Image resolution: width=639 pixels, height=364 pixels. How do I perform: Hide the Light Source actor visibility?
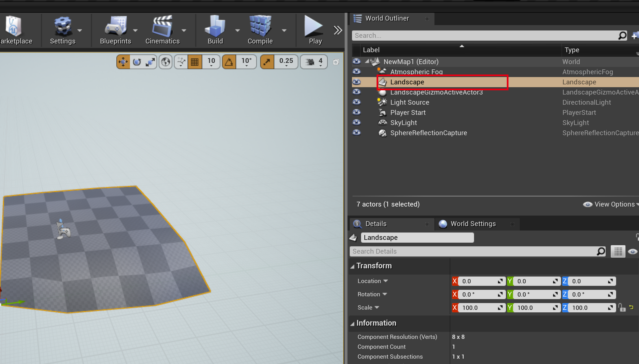[357, 102]
